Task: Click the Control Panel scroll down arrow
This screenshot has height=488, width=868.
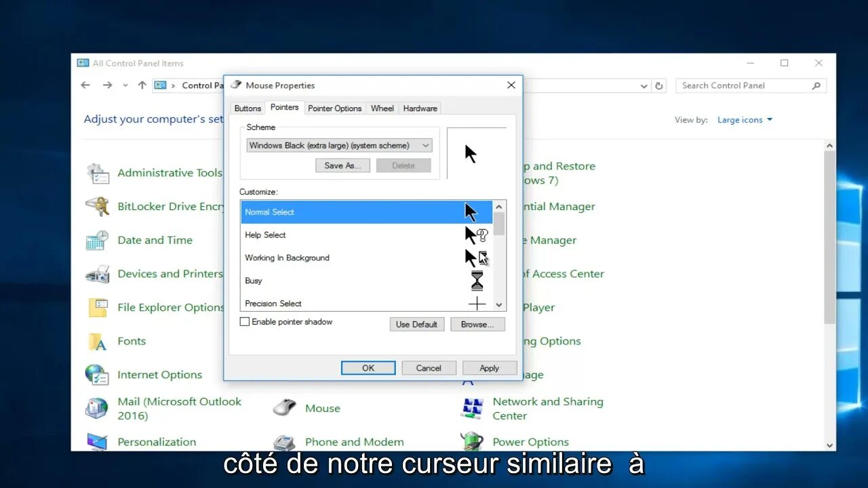Action: 829,445
